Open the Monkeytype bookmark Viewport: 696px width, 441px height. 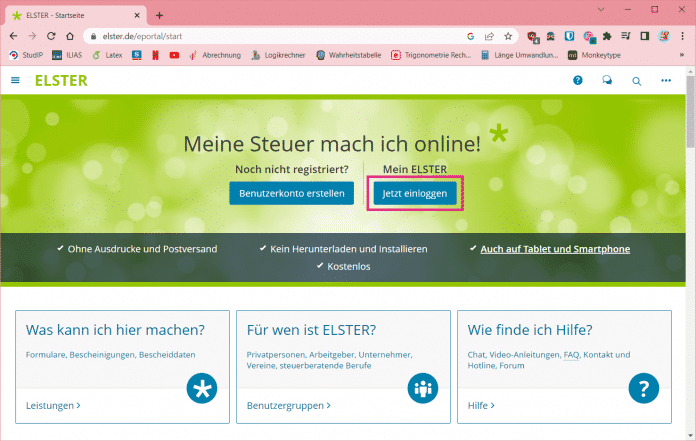point(594,55)
